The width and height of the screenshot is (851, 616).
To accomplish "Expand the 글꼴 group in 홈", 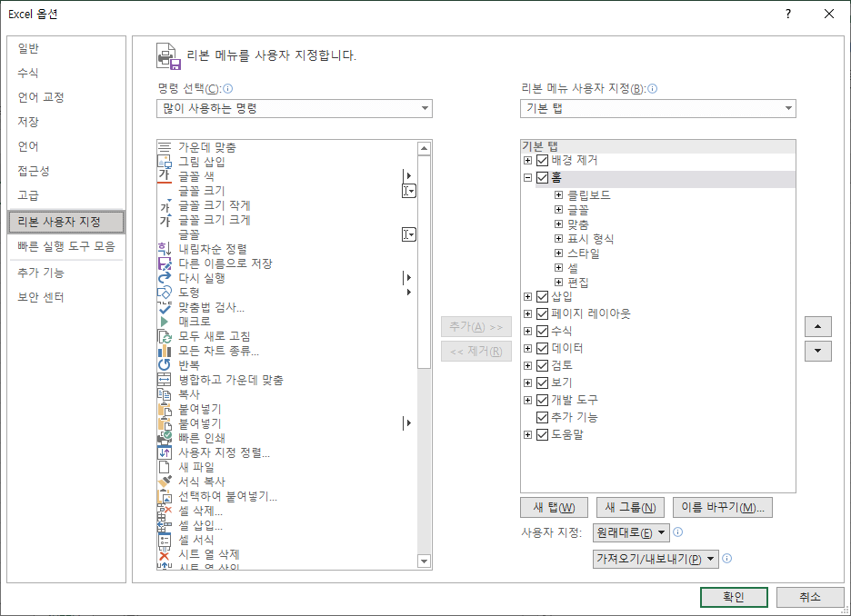I will [558, 209].
